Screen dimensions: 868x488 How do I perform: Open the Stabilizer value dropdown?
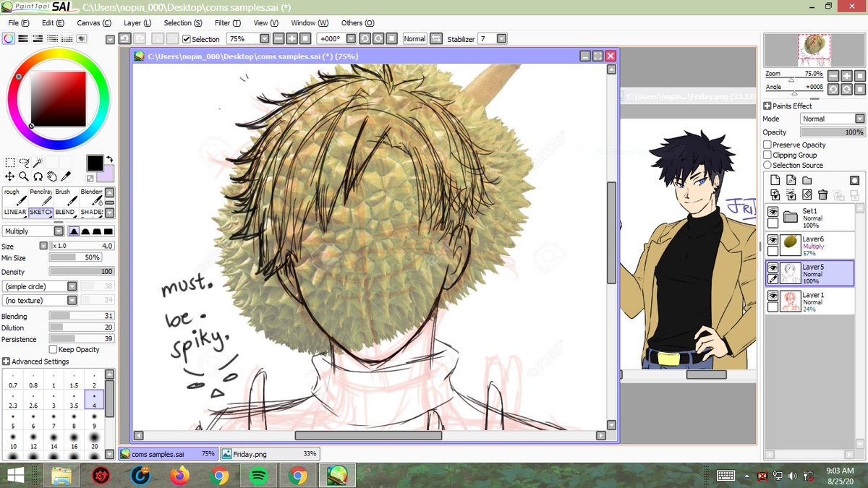point(503,38)
